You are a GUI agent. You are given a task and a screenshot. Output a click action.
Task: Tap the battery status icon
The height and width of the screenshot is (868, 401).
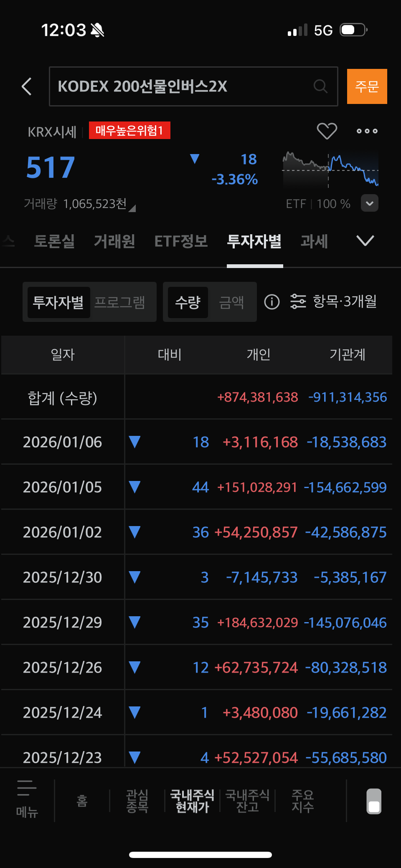coord(353,30)
